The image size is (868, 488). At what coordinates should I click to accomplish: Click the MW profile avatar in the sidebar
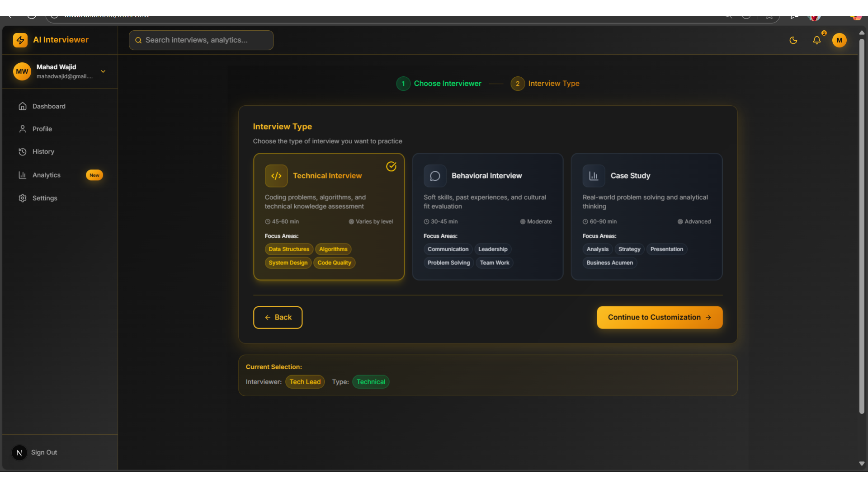point(22,71)
